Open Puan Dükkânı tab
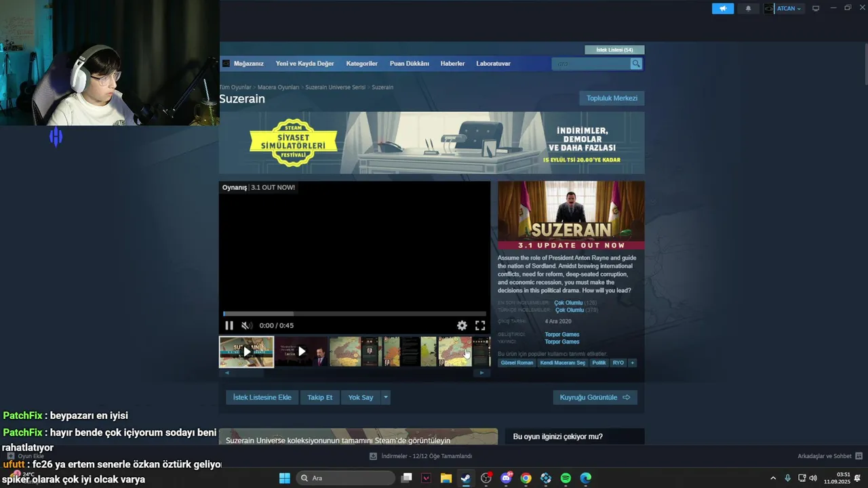Viewport: 868px width, 488px height. (409, 64)
